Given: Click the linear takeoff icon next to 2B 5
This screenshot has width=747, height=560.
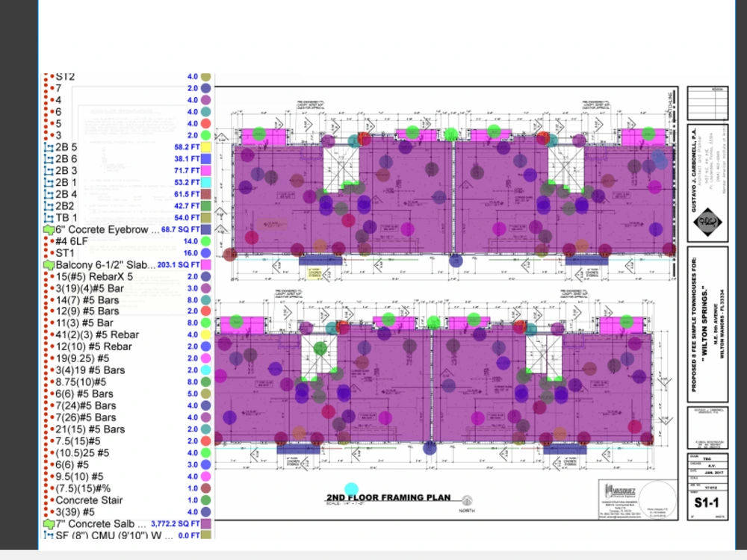Looking at the screenshot, I should [x=49, y=147].
